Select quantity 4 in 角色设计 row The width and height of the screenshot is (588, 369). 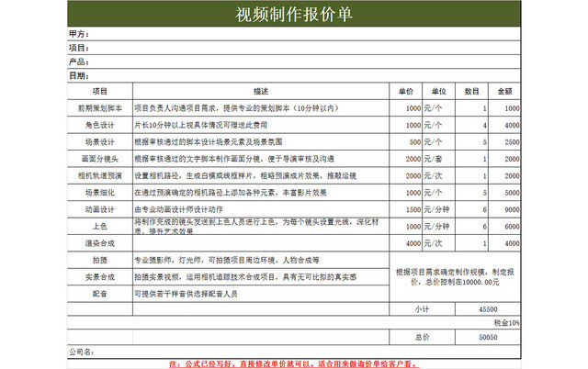471,125
